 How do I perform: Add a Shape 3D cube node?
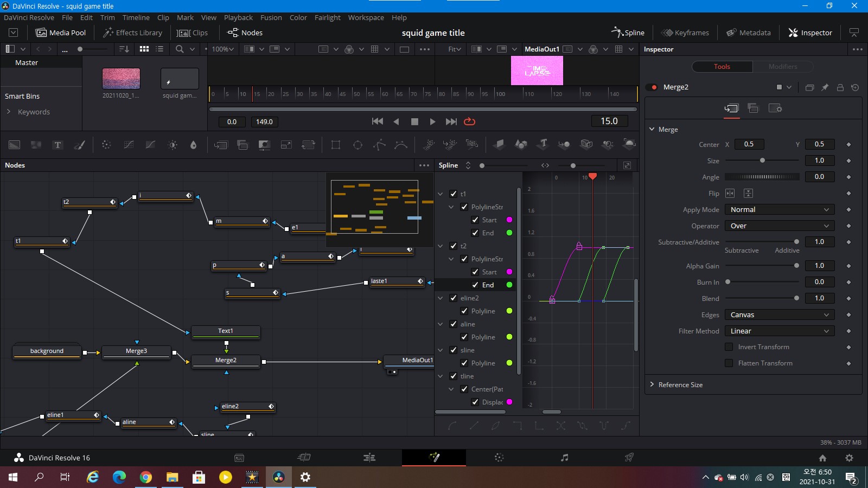tap(586, 144)
